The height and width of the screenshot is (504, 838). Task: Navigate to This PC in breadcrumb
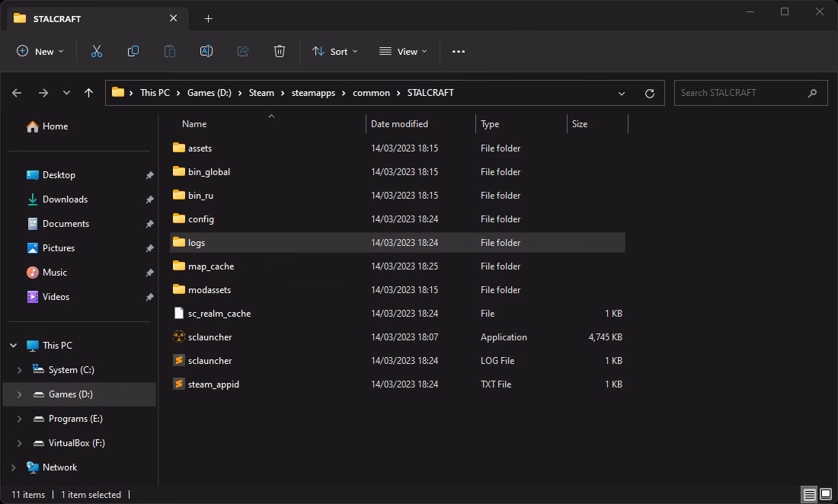pyautogui.click(x=155, y=93)
